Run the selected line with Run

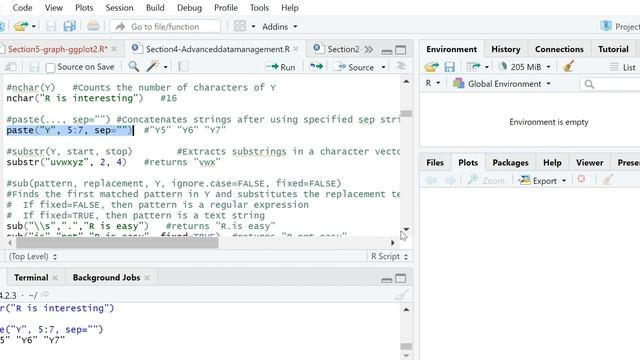pos(280,67)
